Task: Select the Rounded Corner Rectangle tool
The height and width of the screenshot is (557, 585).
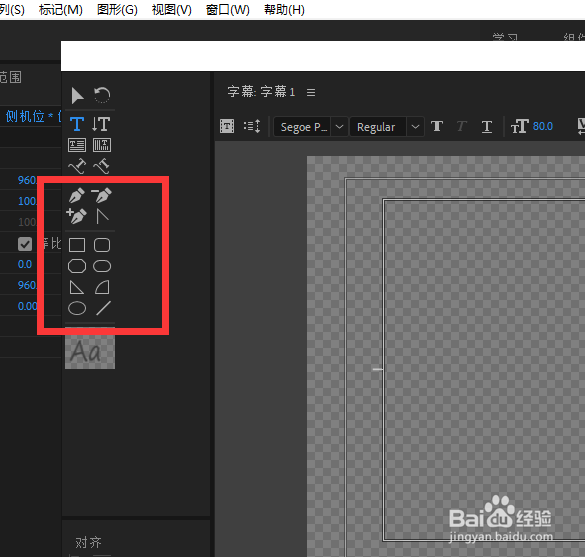Action: [x=102, y=245]
